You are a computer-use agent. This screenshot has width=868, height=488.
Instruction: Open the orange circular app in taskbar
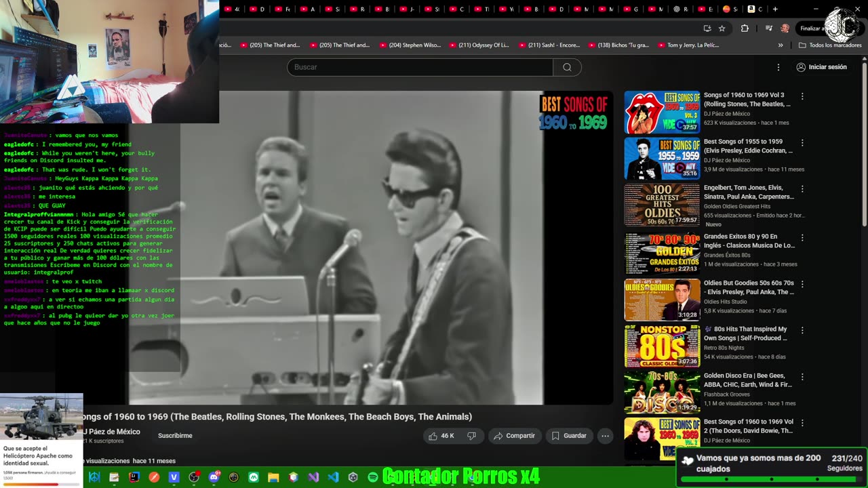click(x=154, y=477)
